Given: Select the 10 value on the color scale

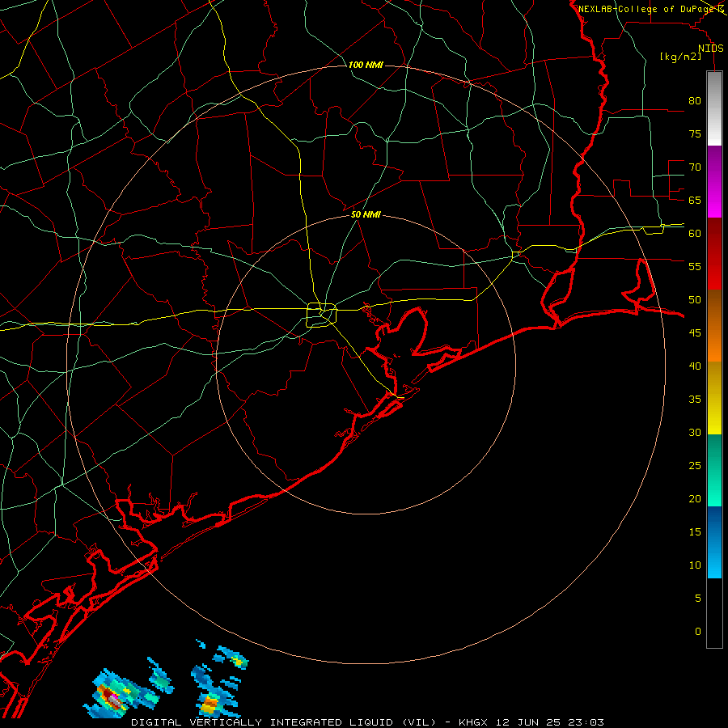Looking at the screenshot, I should tap(695, 565).
